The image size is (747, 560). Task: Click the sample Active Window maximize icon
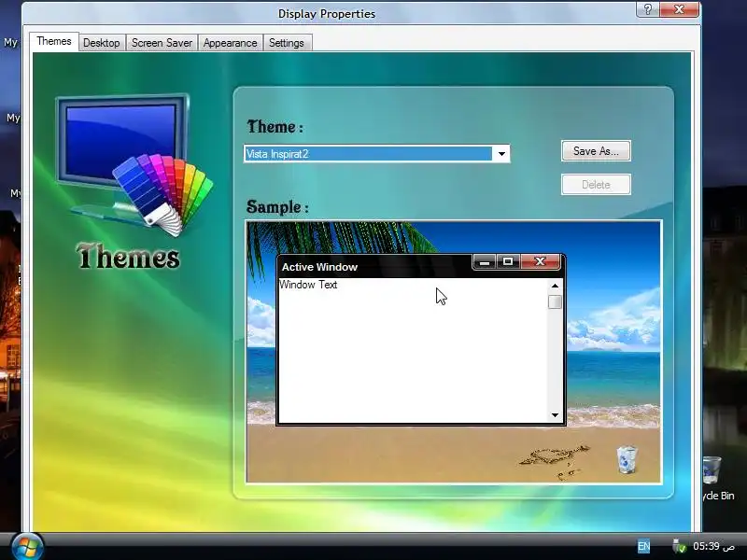508,261
